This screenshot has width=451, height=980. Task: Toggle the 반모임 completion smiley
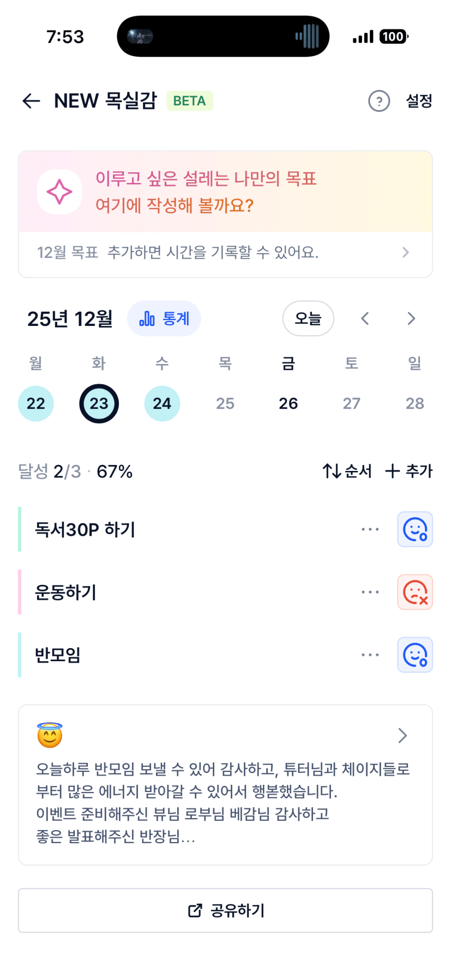[x=414, y=655]
